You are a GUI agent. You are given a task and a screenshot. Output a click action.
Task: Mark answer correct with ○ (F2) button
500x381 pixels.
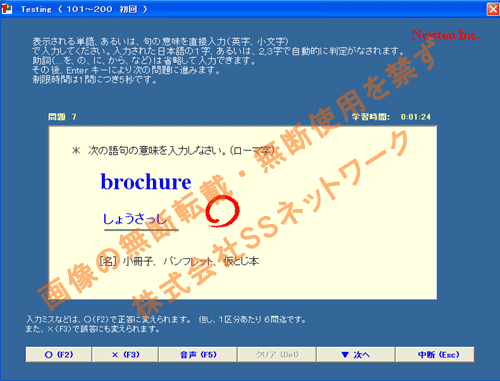(59, 354)
